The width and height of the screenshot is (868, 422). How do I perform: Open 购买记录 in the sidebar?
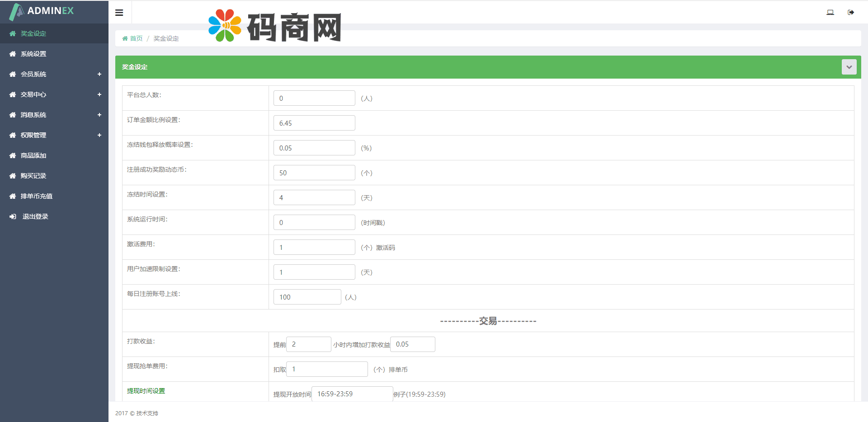coord(33,176)
